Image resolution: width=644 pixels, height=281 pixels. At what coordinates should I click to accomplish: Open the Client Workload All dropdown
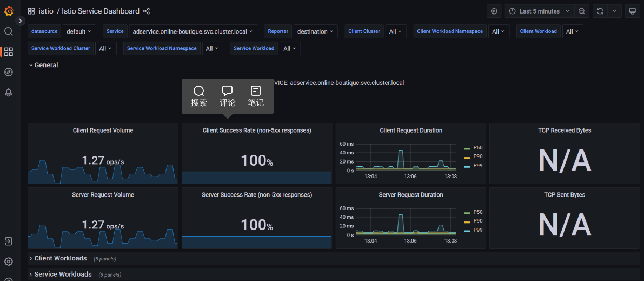point(573,31)
